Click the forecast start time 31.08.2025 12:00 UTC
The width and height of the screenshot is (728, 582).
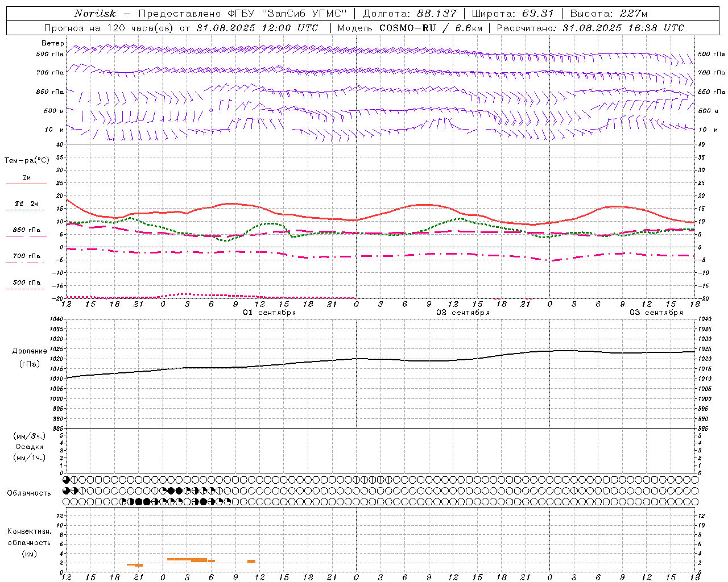pos(257,28)
